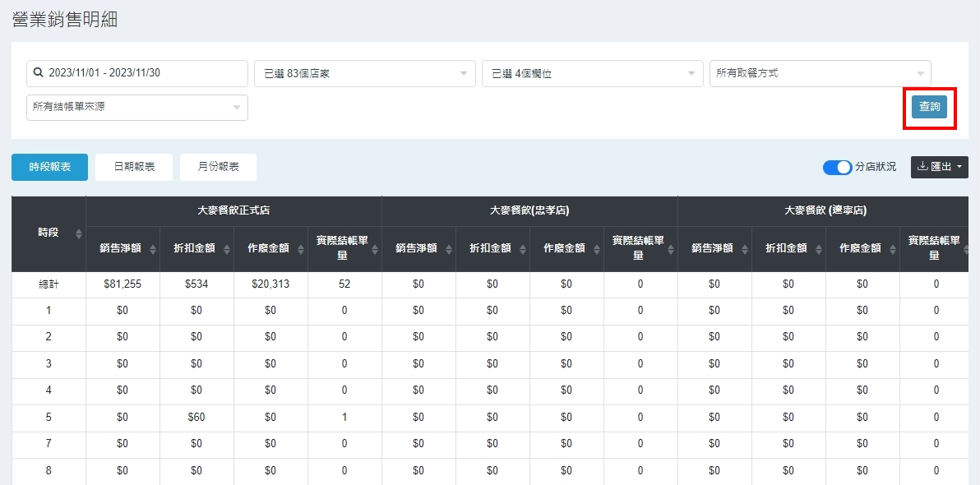Viewport: 980px width, 485px height.
Task: Switch to the 月份報表 tab
Action: [218, 167]
